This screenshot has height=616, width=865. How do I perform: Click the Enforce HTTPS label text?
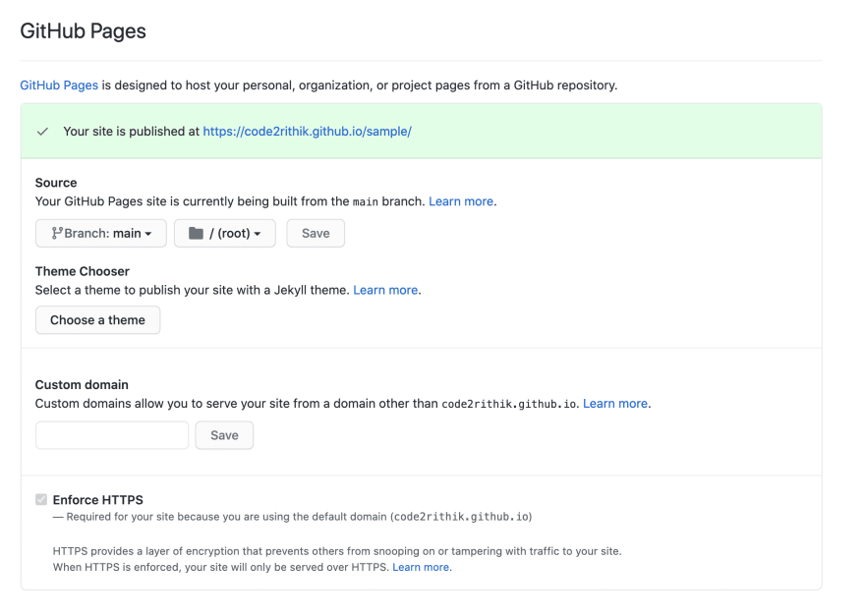(x=97, y=500)
